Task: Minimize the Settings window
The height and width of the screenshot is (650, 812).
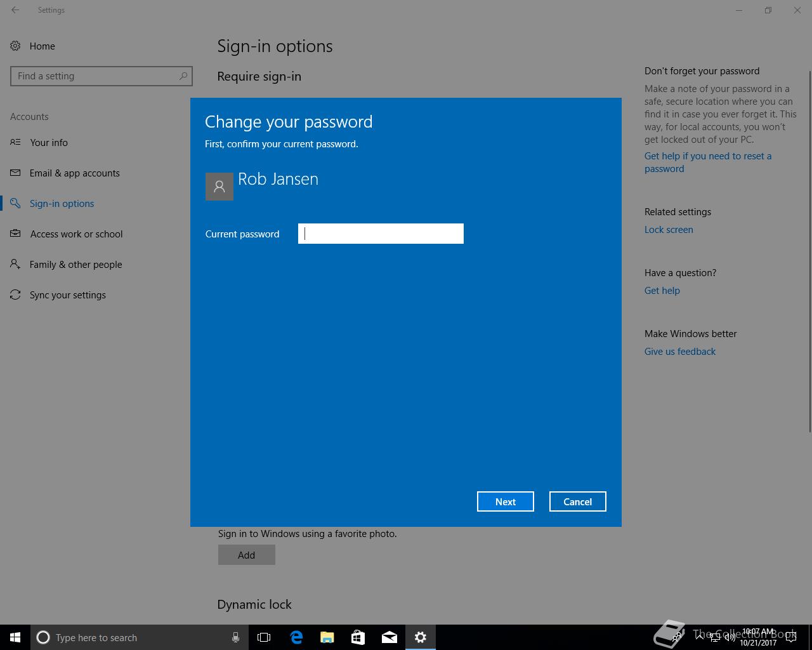Action: (x=739, y=10)
